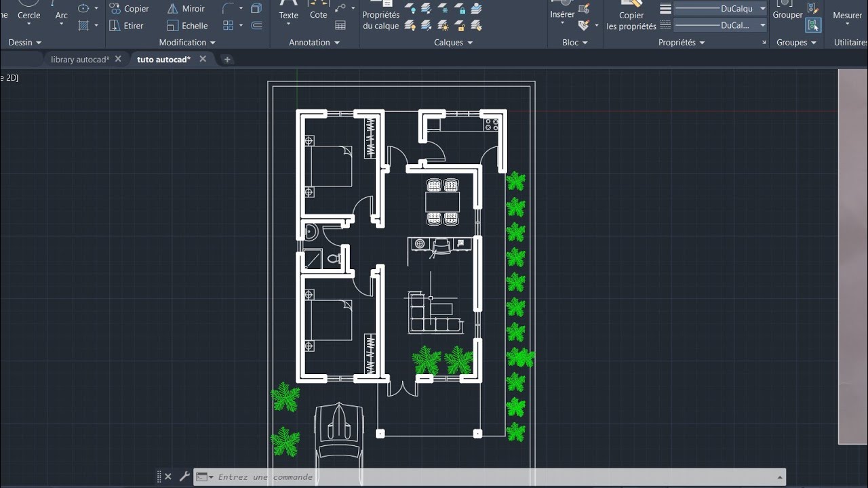Open block editor pencil icon
The image size is (868, 488).
[x=584, y=8]
